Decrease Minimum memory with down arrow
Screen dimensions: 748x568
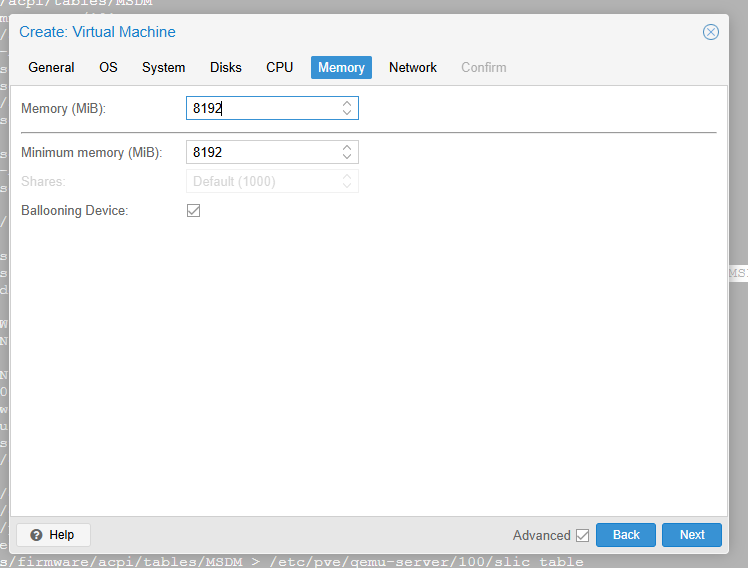point(347,156)
